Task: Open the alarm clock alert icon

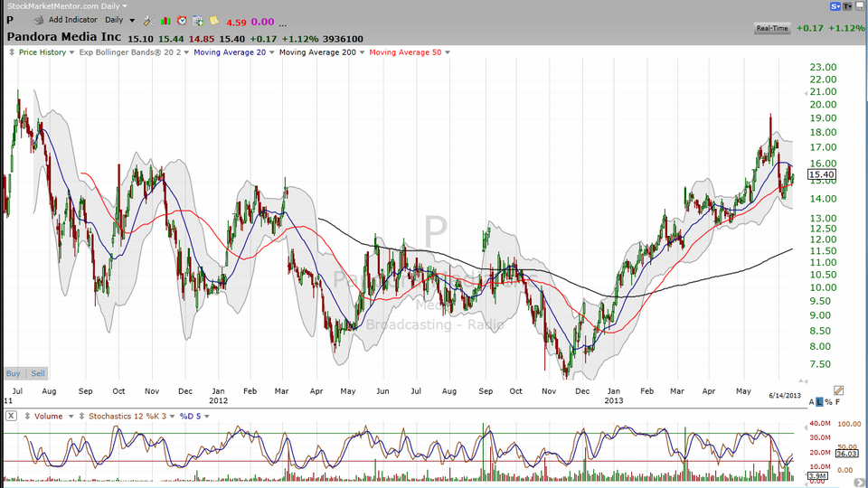Action: (182, 21)
